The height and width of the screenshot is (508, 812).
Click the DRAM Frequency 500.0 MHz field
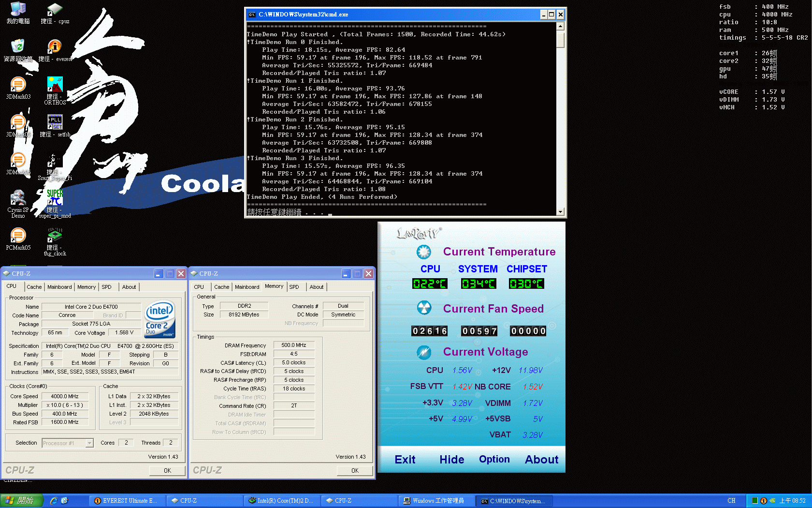(x=294, y=345)
